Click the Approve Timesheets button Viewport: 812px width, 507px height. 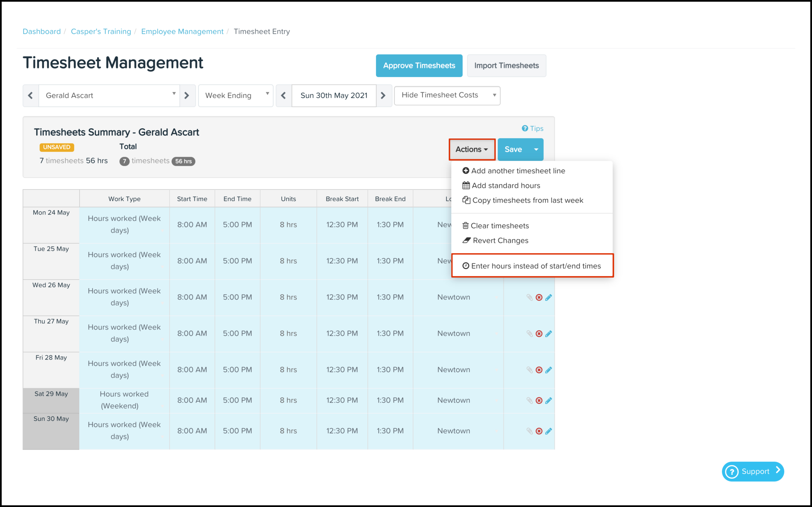[419, 66]
